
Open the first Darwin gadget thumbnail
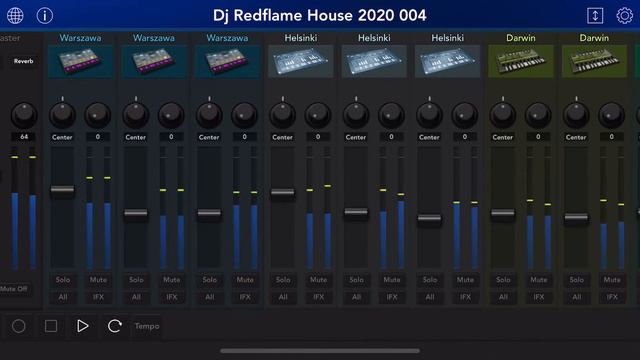click(521, 61)
